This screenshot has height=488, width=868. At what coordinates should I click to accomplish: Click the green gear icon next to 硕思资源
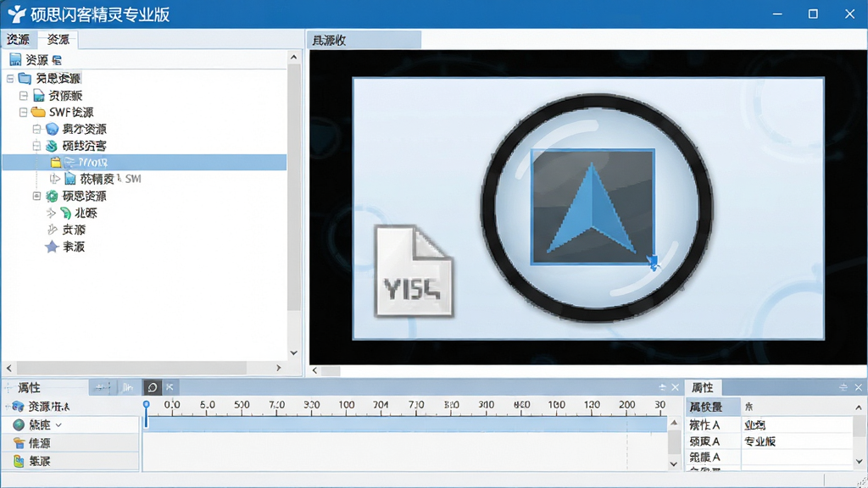(52, 196)
